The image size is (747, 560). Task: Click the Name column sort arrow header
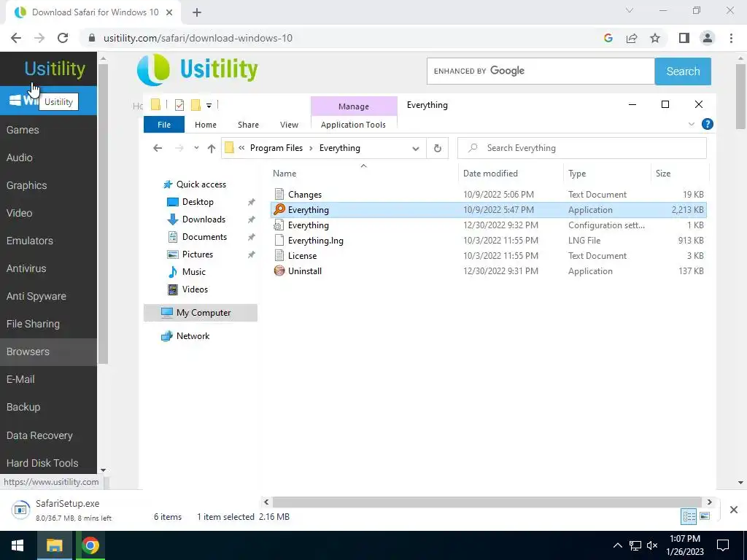[x=363, y=166]
